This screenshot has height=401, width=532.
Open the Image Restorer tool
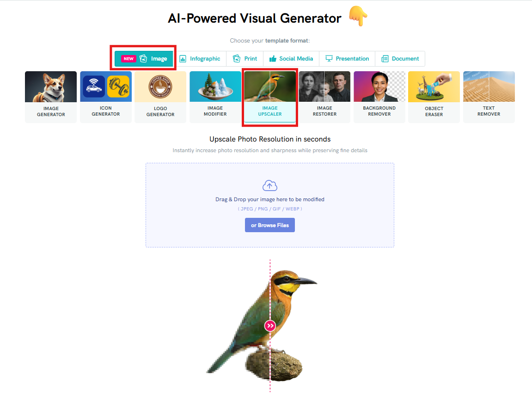click(324, 97)
